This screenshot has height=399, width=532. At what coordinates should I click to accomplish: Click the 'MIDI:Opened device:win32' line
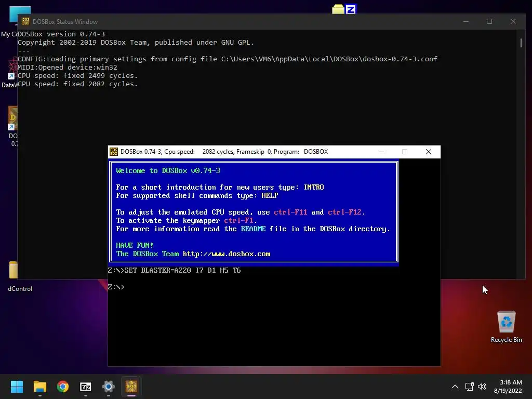[68, 67]
